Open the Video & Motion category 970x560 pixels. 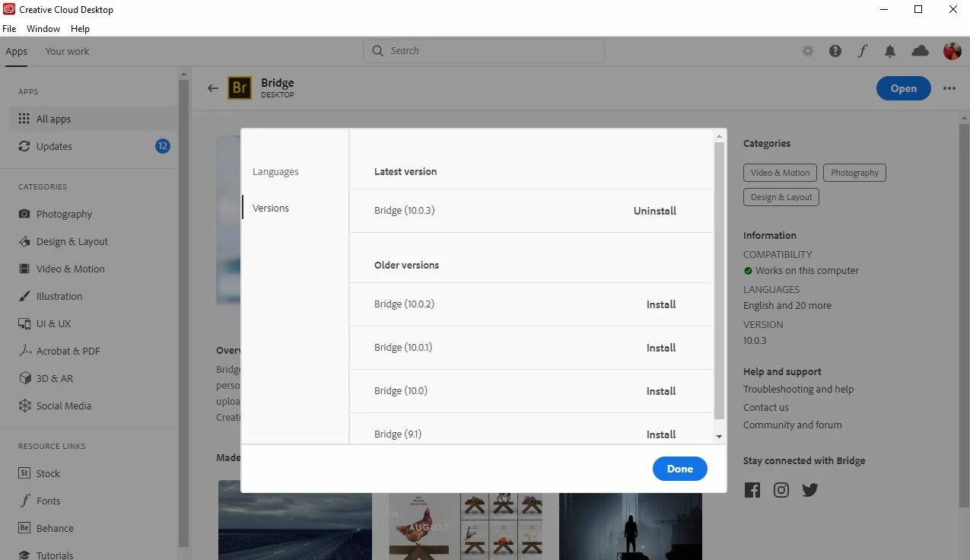pyautogui.click(x=62, y=269)
